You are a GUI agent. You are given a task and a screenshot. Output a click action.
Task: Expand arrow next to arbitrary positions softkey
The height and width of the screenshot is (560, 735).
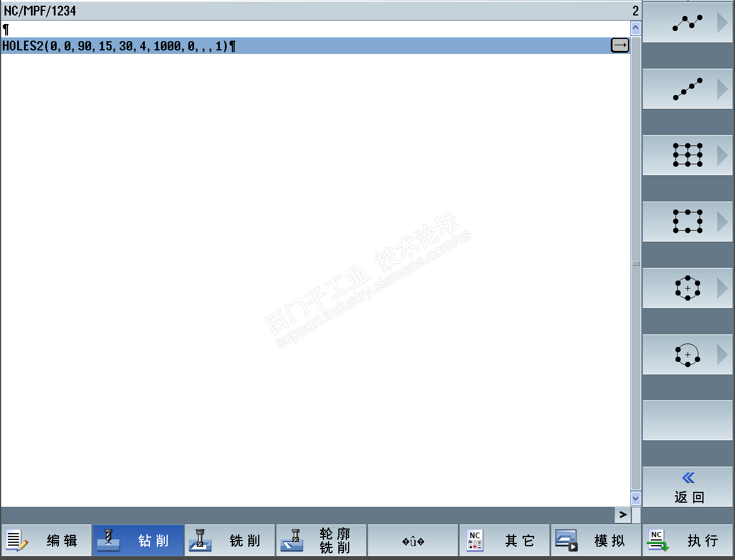[722, 23]
